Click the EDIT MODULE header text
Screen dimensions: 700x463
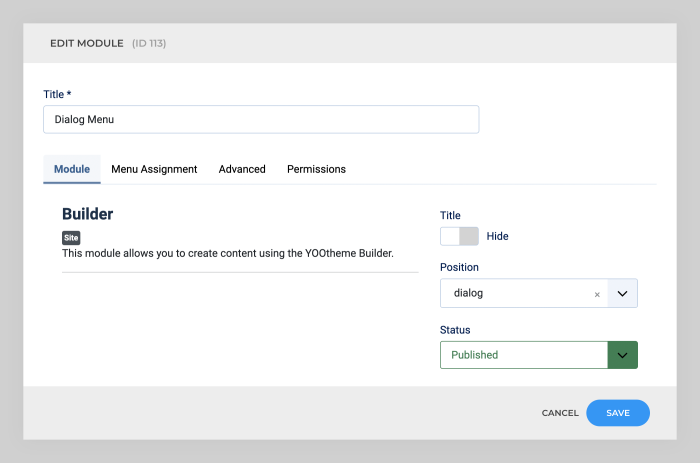coord(87,43)
